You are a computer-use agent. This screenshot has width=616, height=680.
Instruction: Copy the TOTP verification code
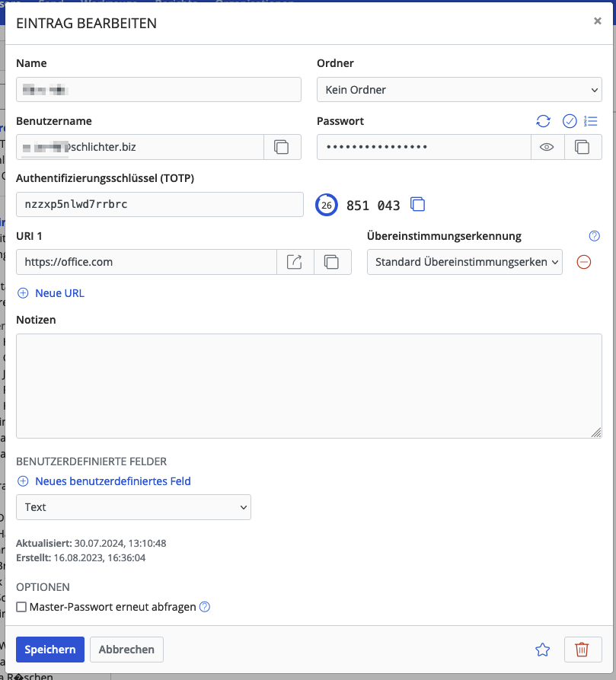(x=417, y=204)
